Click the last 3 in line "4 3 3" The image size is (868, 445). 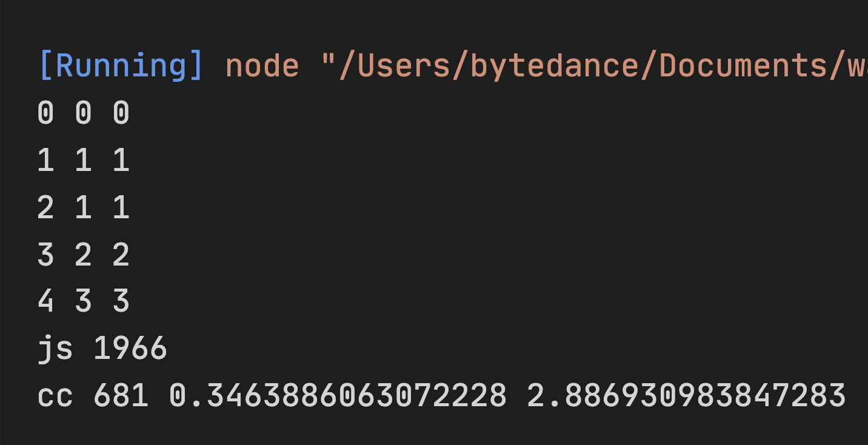point(121,302)
